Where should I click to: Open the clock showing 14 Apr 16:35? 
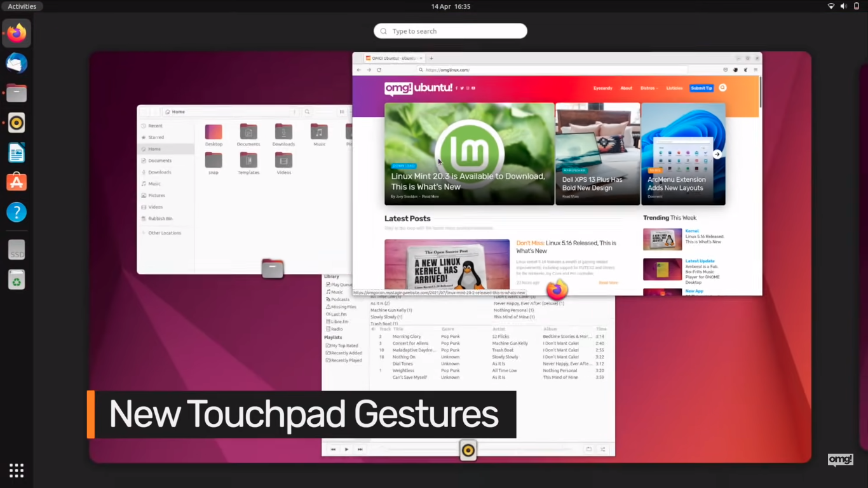tap(451, 6)
